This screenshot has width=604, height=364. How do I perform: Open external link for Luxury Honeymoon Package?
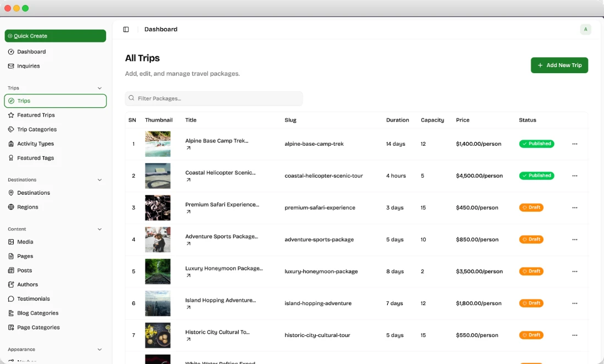tap(188, 276)
